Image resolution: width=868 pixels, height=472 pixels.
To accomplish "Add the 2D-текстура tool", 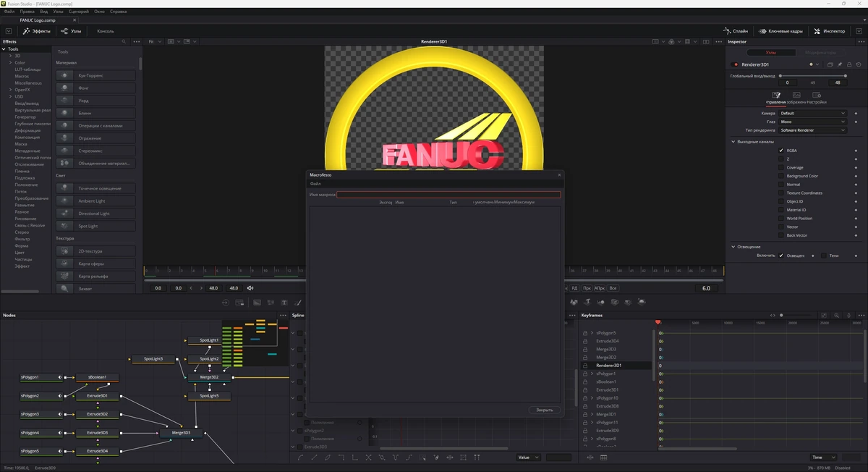I will click(x=96, y=251).
